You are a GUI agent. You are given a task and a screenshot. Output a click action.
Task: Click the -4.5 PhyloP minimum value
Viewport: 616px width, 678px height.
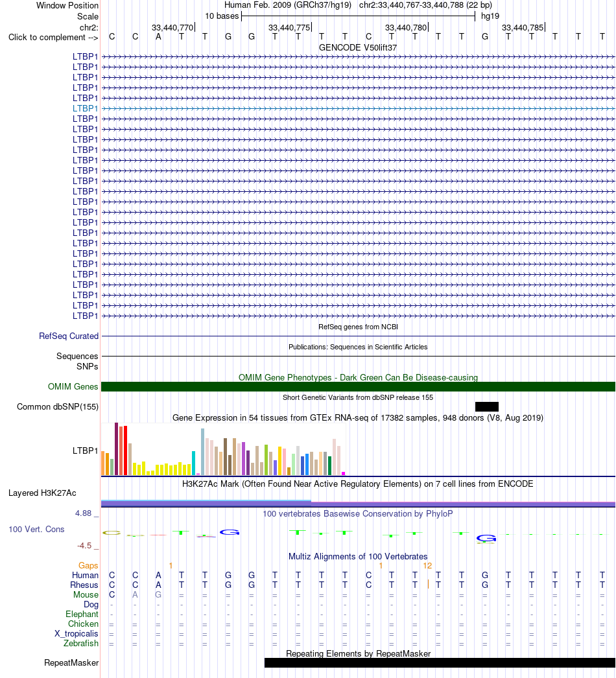84,546
